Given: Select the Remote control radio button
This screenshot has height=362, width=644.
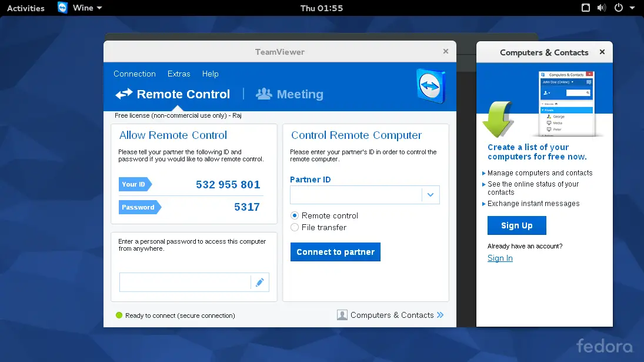Looking at the screenshot, I should click(x=295, y=215).
